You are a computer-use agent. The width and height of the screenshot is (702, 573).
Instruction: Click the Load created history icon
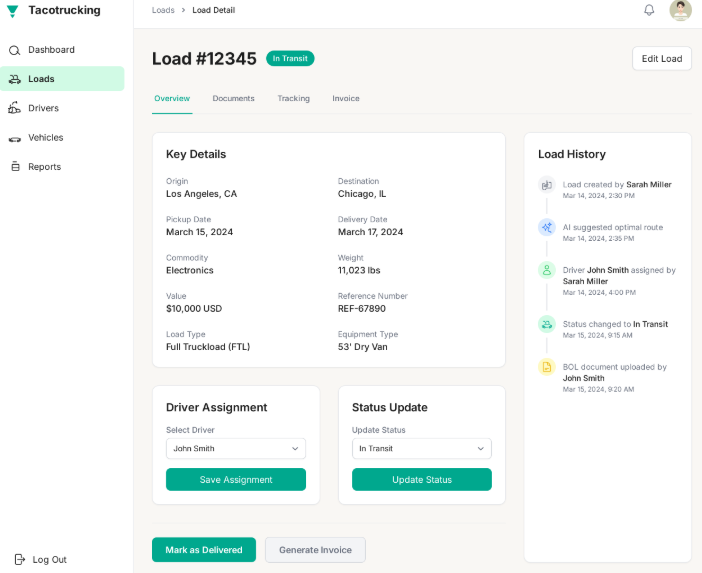point(547,185)
